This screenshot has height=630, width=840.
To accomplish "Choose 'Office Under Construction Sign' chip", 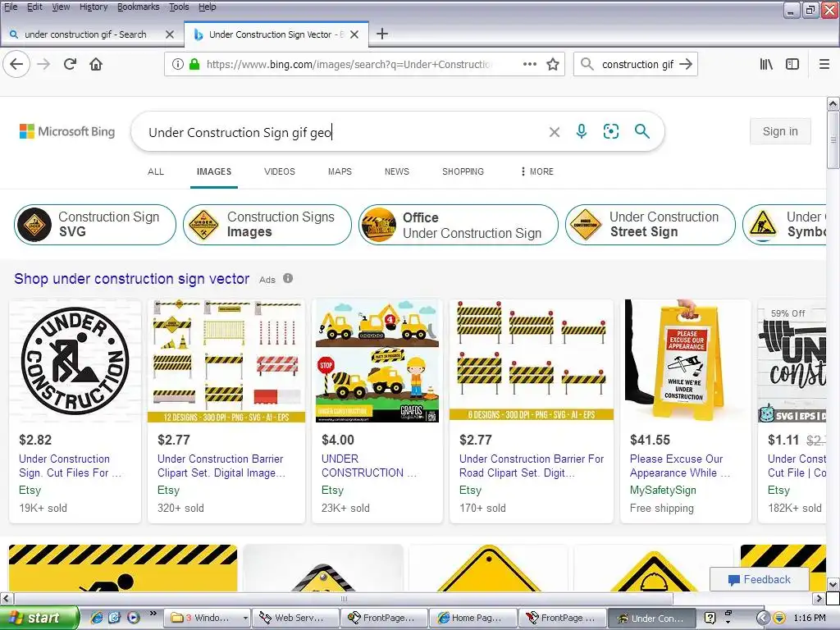I will pyautogui.click(x=458, y=225).
